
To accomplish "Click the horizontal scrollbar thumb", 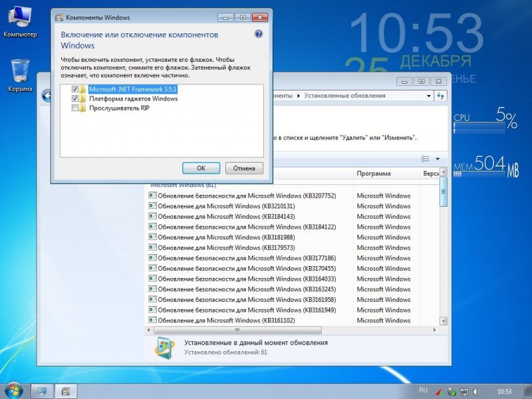I will point(237,330).
